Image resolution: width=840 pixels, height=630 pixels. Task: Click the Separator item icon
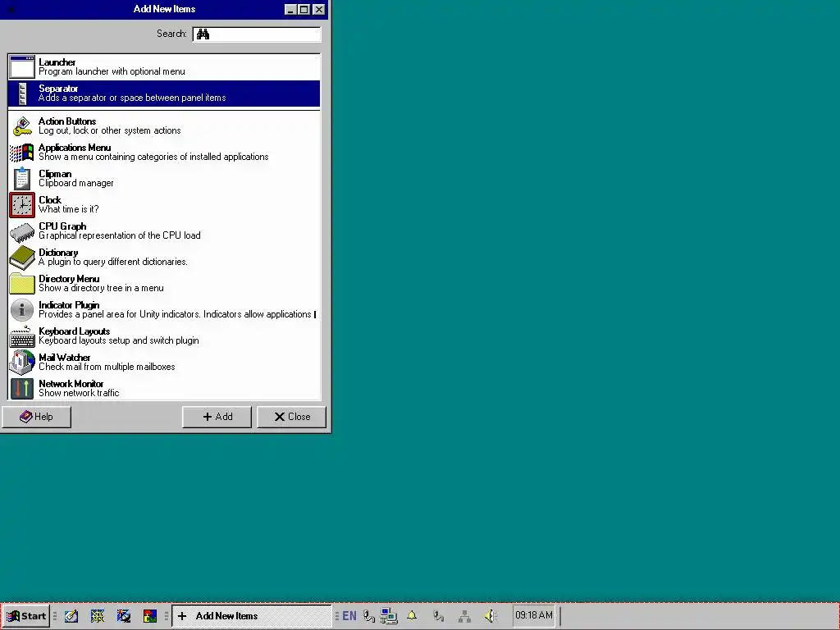tap(22, 94)
